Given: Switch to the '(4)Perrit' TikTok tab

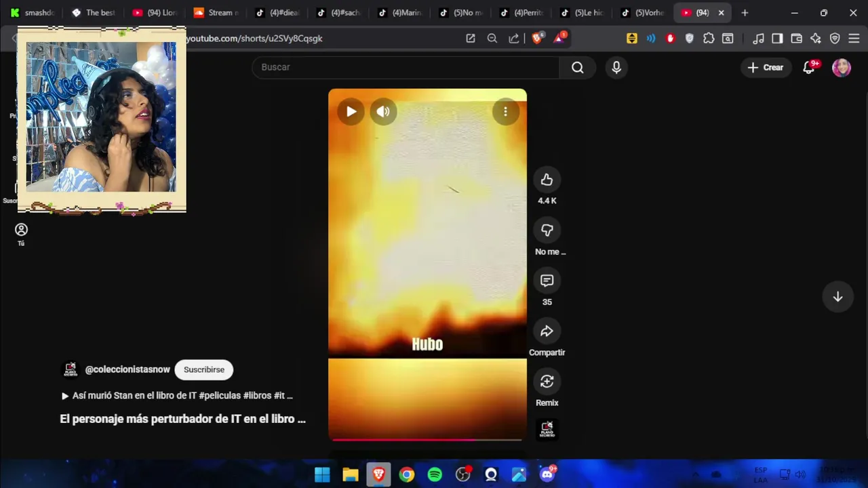Looking at the screenshot, I should point(521,13).
